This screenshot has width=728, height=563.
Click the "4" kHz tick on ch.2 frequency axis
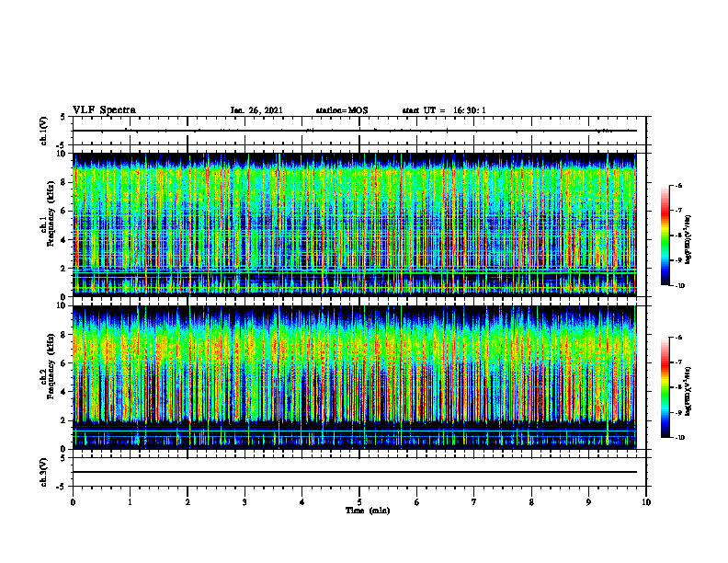click(63, 392)
